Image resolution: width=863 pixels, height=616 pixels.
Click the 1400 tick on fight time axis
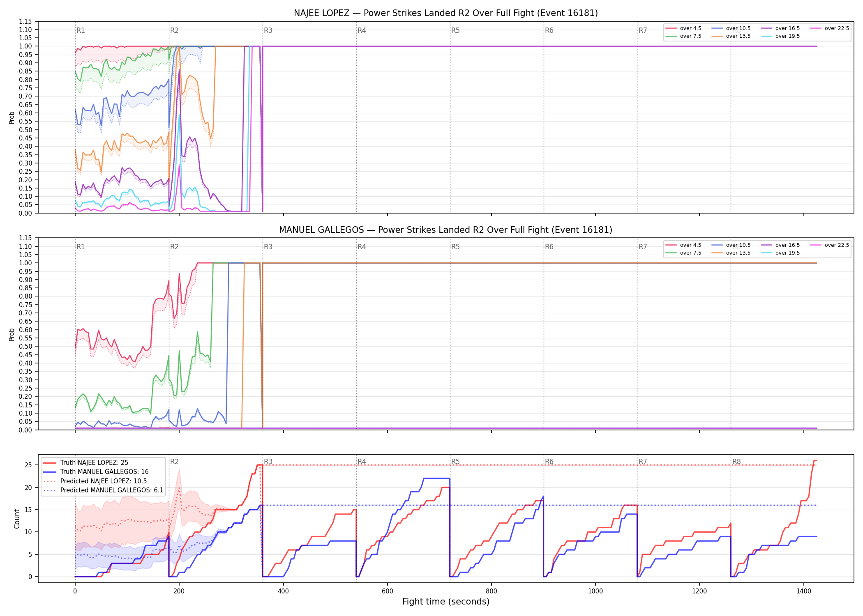(x=804, y=591)
